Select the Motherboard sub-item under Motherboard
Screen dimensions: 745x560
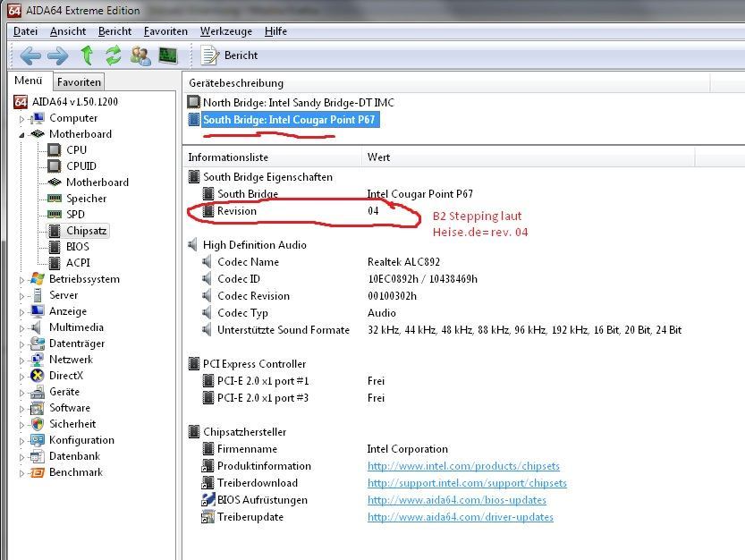97,182
